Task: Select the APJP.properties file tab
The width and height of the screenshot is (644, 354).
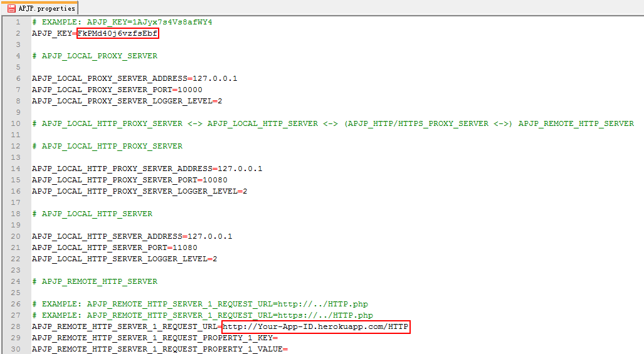Action: [x=40, y=8]
